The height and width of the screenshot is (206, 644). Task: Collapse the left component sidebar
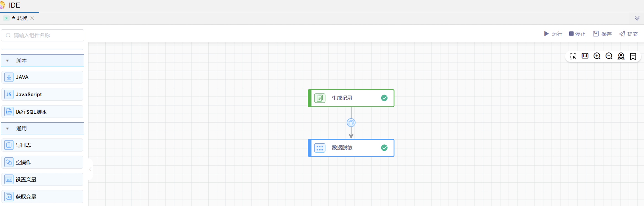pos(90,169)
